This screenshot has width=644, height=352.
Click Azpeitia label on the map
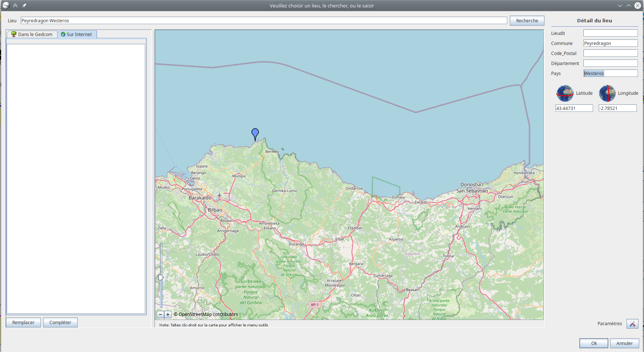point(396,239)
